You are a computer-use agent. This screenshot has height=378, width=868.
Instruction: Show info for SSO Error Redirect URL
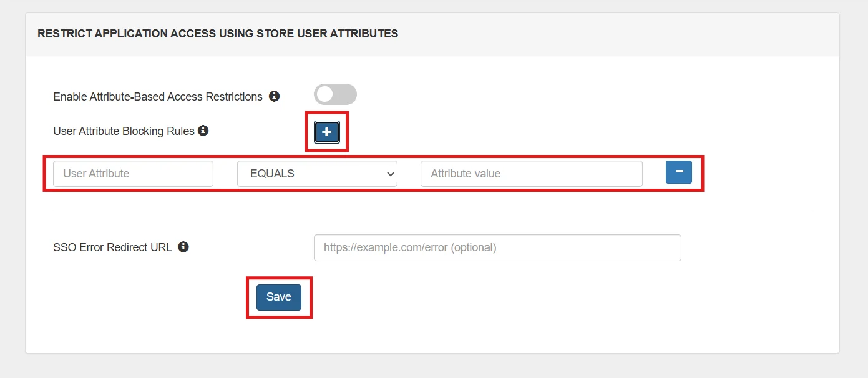pos(183,247)
